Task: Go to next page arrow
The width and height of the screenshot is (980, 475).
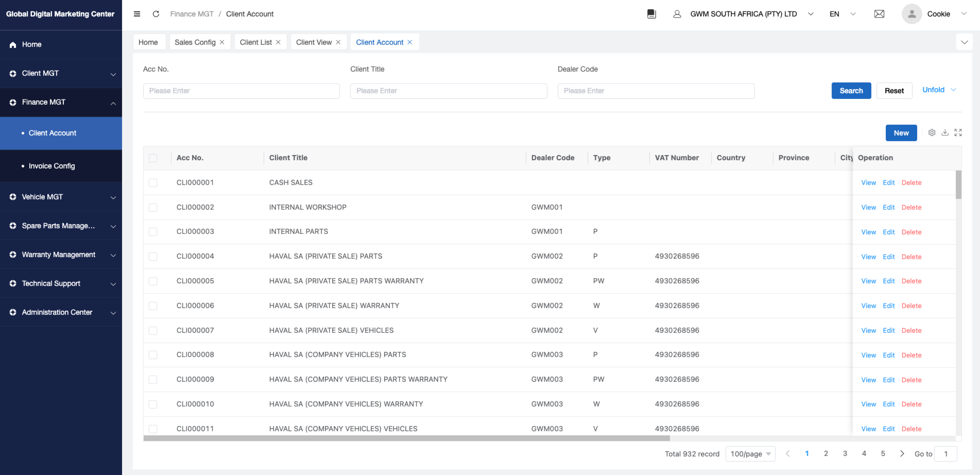Action: click(902, 454)
